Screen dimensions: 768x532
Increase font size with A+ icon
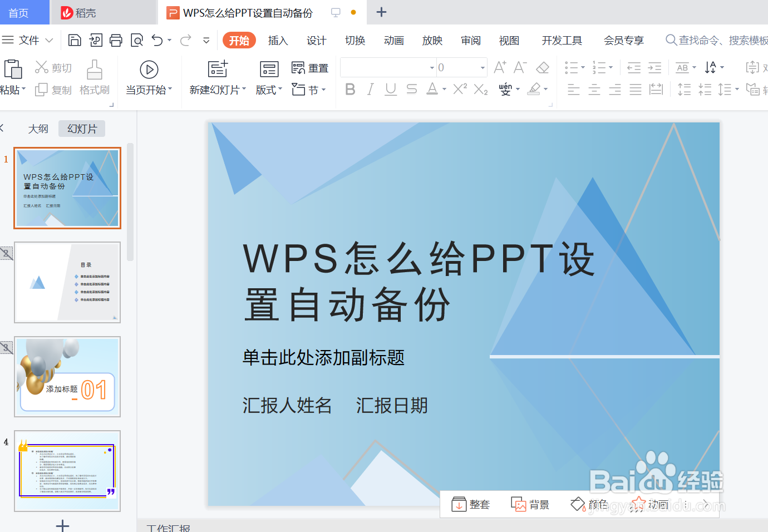[500, 67]
